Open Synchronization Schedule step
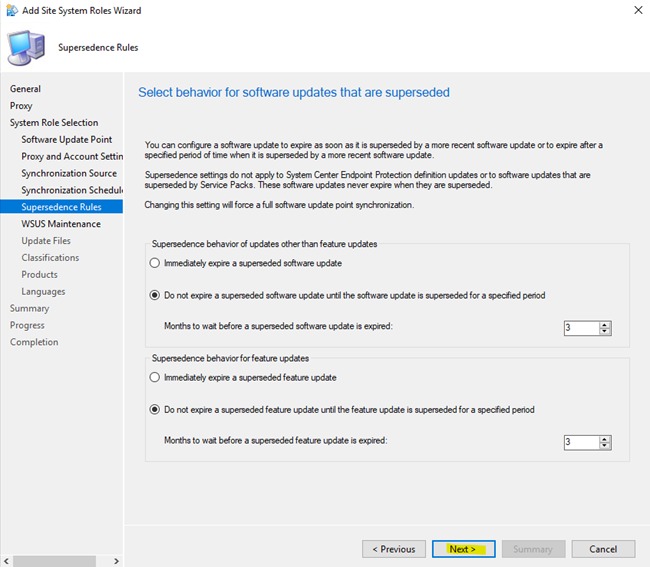Image resolution: width=650 pixels, height=567 pixels. [72, 191]
